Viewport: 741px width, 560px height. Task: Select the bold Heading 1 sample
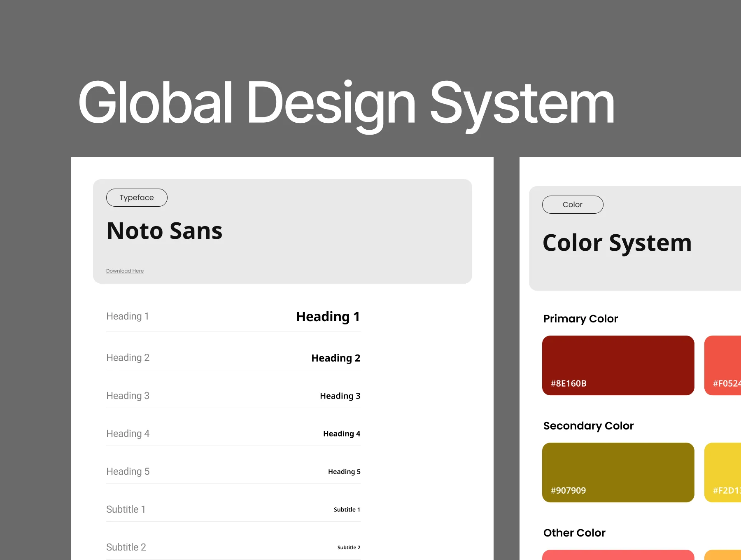click(x=328, y=317)
